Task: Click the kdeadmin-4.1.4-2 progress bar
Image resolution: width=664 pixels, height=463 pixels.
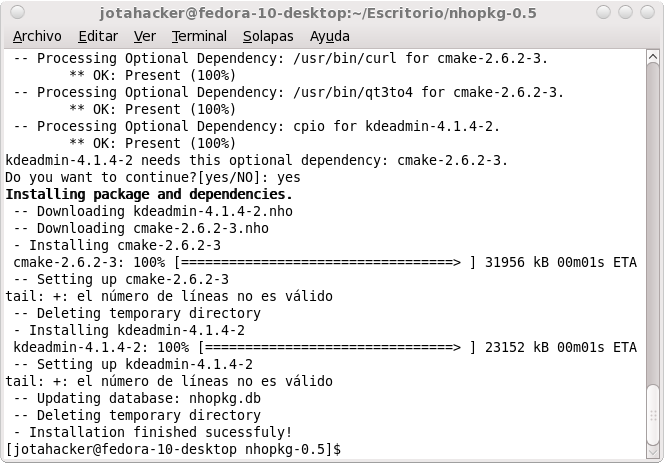Action: tap(337, 347)
